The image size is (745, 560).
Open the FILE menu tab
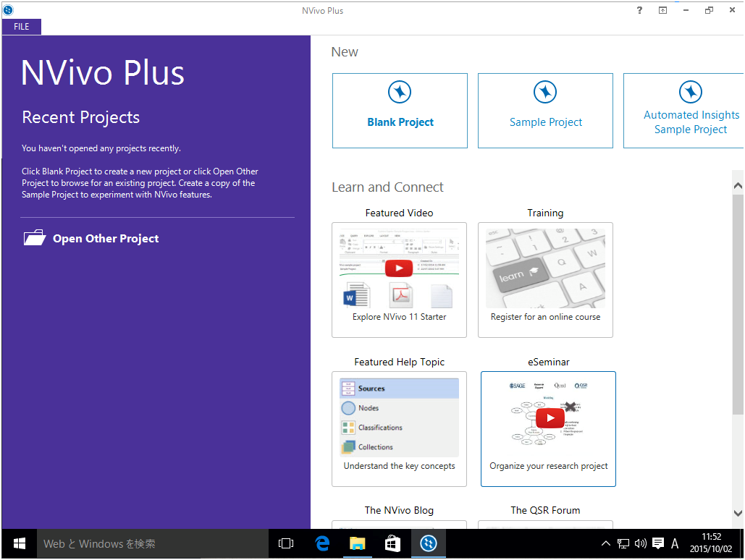pos(22,27)
